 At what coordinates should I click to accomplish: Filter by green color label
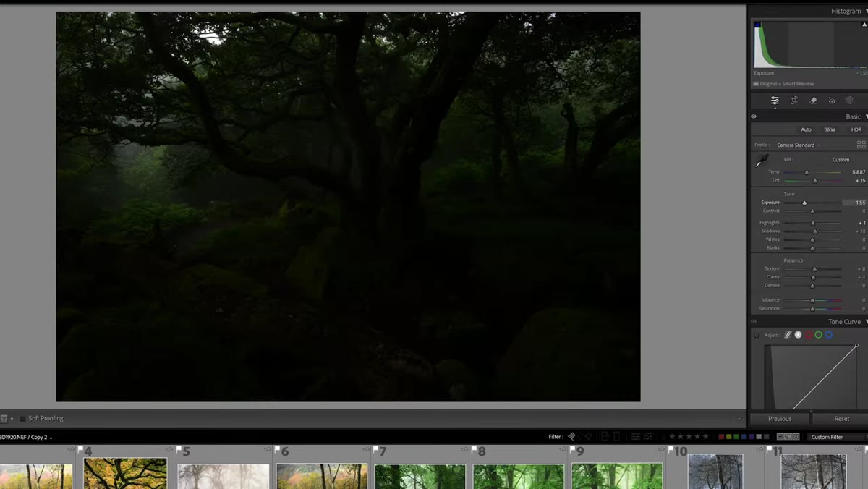(736, 437)
